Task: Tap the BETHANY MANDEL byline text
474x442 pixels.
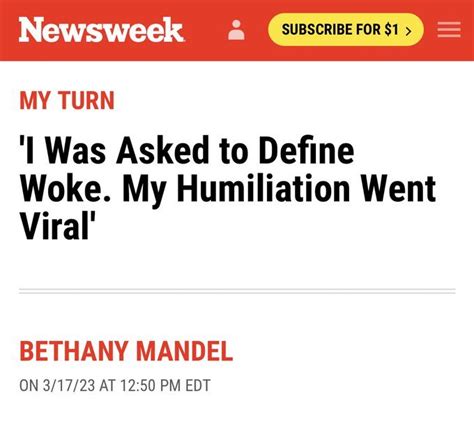Action: click(126, 351)
